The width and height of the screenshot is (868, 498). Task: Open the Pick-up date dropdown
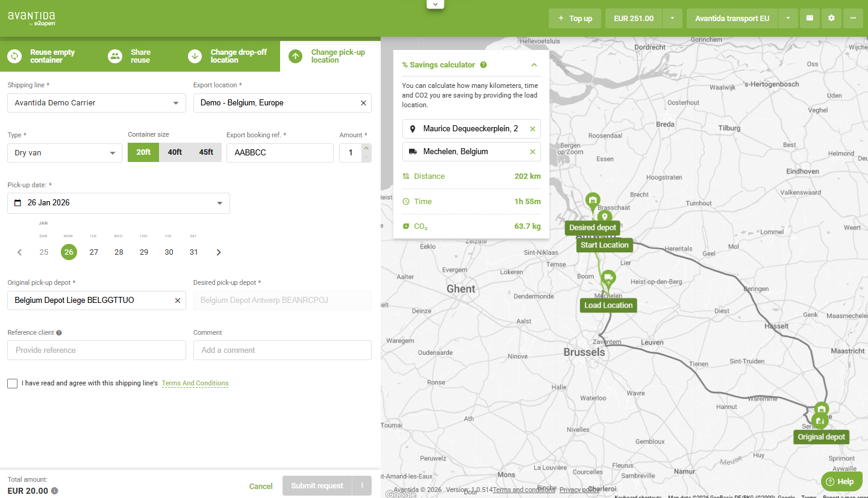click(119, 203)
